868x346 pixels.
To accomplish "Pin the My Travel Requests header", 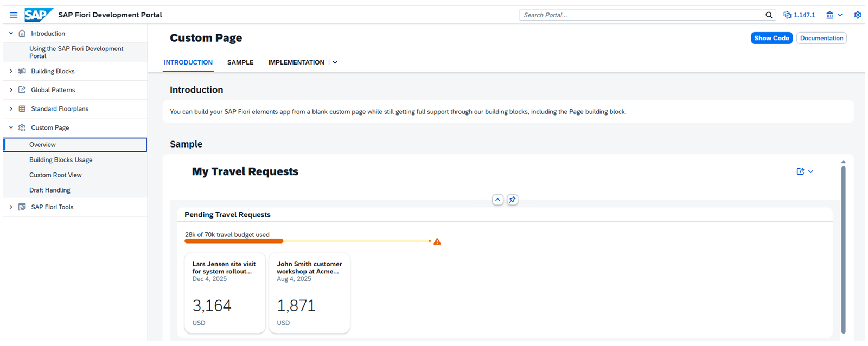I will pos(512,200).
